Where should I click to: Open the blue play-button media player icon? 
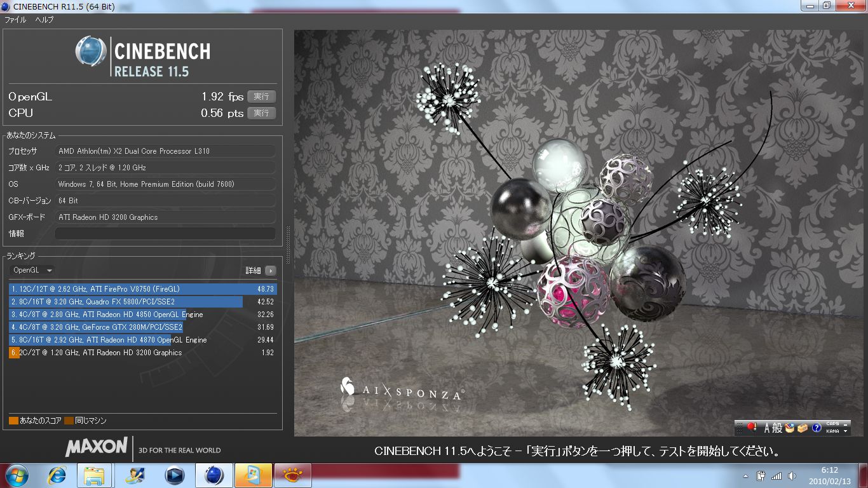coord(175,475)
